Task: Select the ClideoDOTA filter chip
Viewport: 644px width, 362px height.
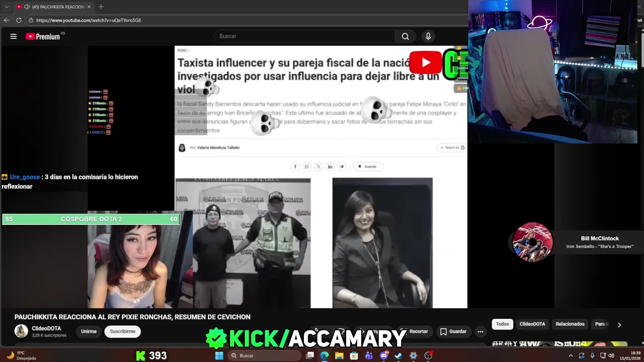Action: pyautogui.click(x=532, y=324)
